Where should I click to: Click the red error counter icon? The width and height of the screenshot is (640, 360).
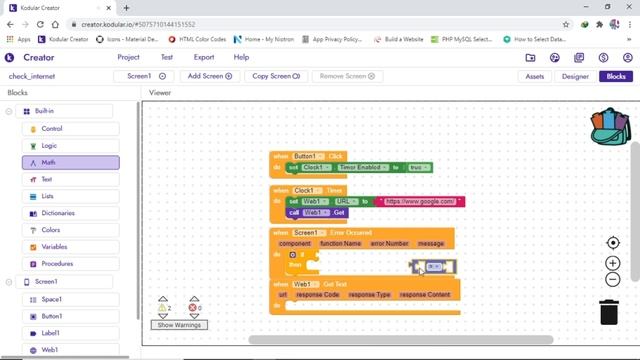[192, 308]
